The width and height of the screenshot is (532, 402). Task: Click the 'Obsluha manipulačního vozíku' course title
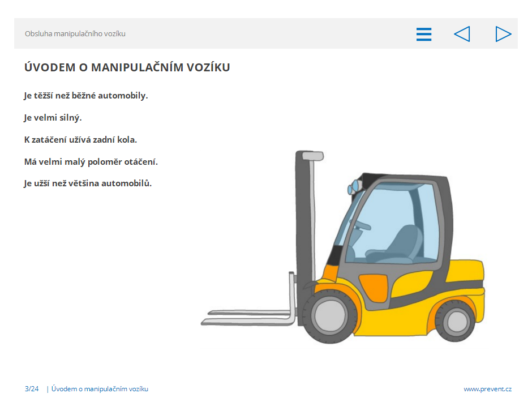(x=75, y=33)
